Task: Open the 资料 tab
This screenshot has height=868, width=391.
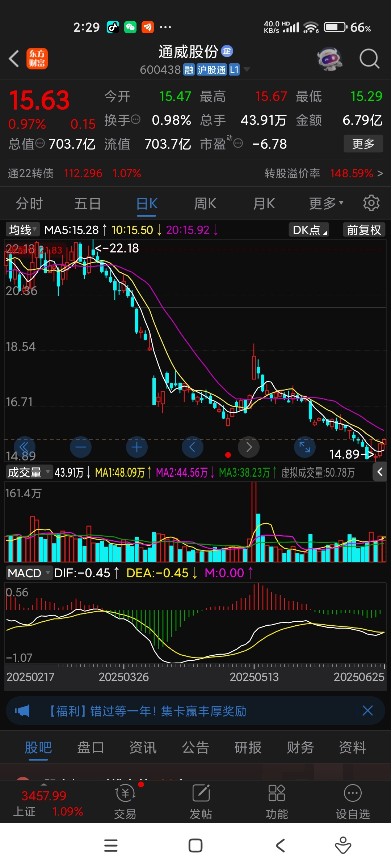Action: 353,747
